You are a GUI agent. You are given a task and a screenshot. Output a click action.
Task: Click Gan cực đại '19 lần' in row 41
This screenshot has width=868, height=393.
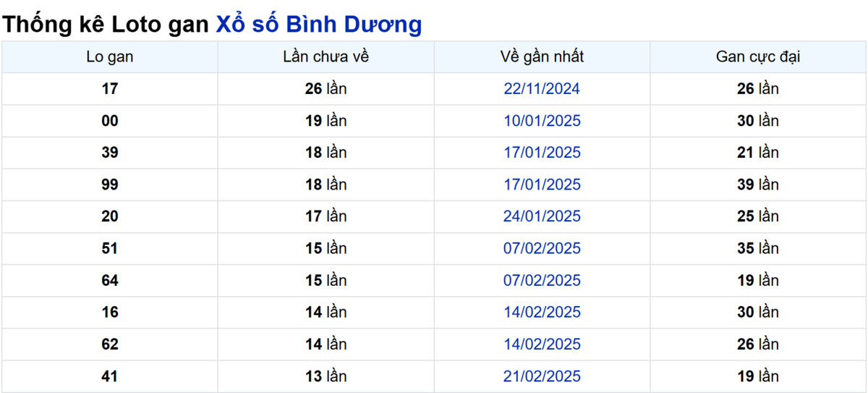coord(758,376)
